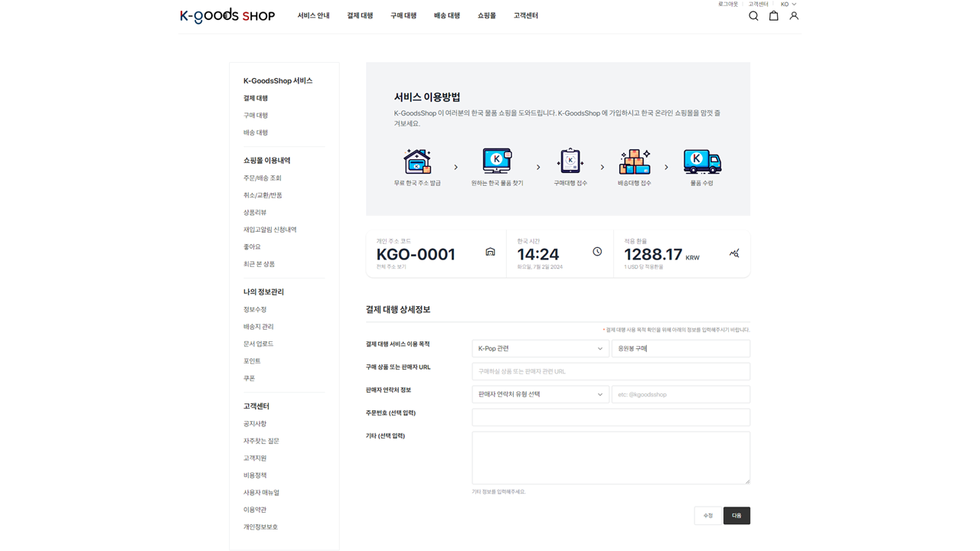This screenshot has height=551, width=980.
Task: Click the 구매 상품 또는 판매자 URL field
Action: point(610,372)
